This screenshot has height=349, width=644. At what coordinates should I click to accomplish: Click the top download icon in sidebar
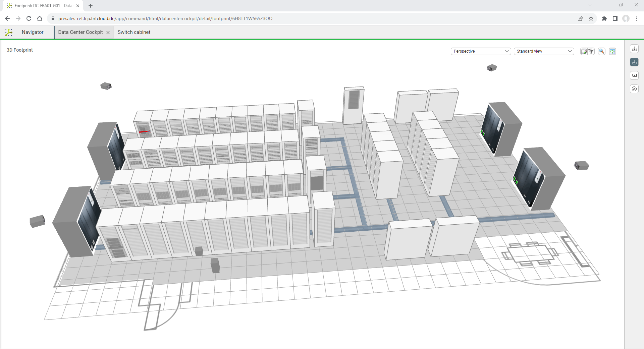(x=634, y=49)
